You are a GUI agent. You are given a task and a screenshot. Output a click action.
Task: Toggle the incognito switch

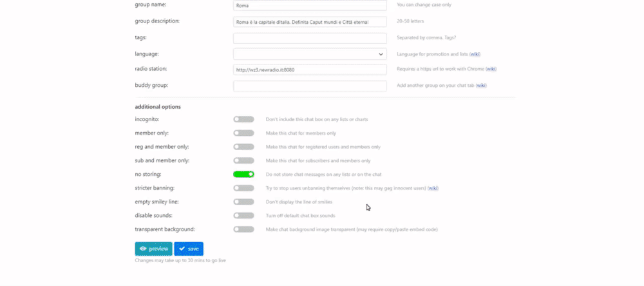(x=243, y=119)
